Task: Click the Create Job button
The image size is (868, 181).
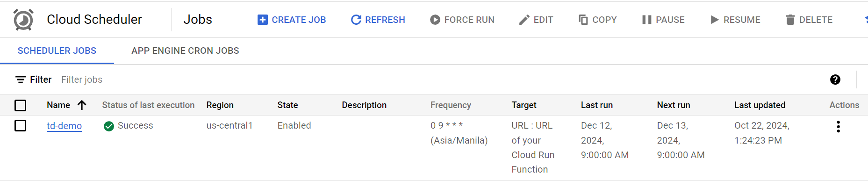Action: 292,20
